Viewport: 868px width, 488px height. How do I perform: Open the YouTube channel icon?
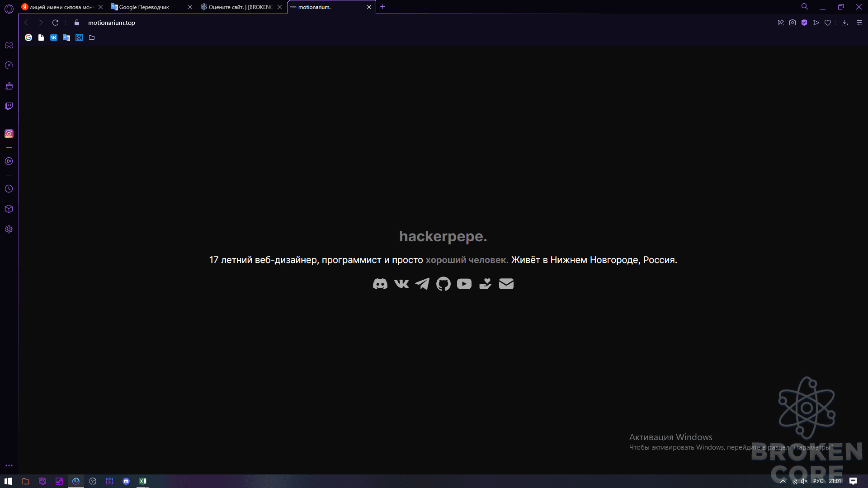pyautogui.click(x=464, y=284)
